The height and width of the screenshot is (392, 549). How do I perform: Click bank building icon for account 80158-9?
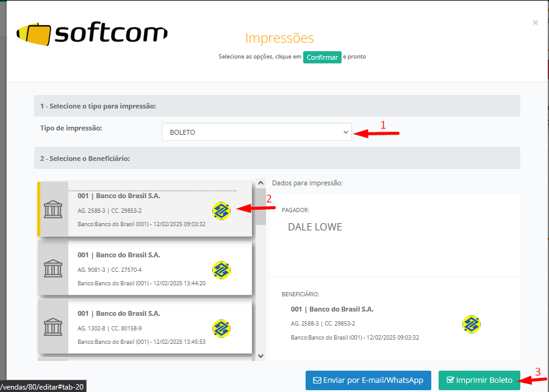coord(53,327)
